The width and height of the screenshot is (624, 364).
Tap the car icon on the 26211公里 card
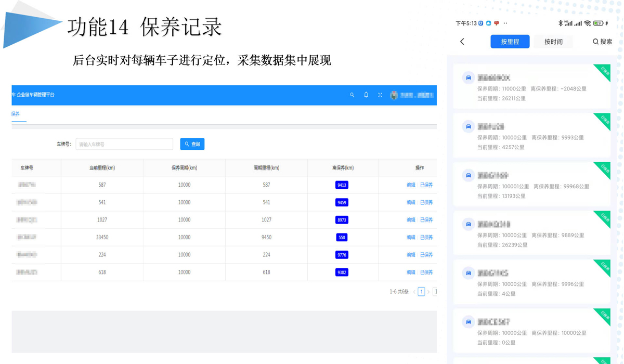pyautogui.click(x=469, y=78)
